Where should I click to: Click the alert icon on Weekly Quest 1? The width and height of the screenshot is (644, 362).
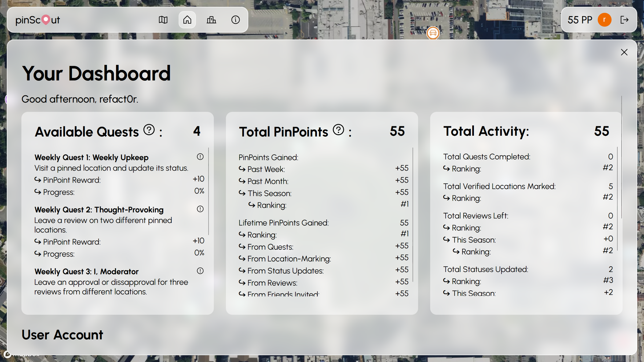point(200,157)
